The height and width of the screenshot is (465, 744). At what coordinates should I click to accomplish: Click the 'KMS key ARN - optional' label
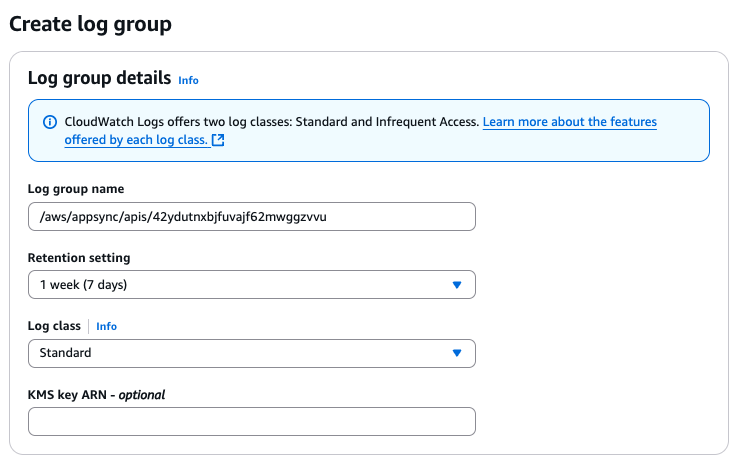tap(96, 395)
